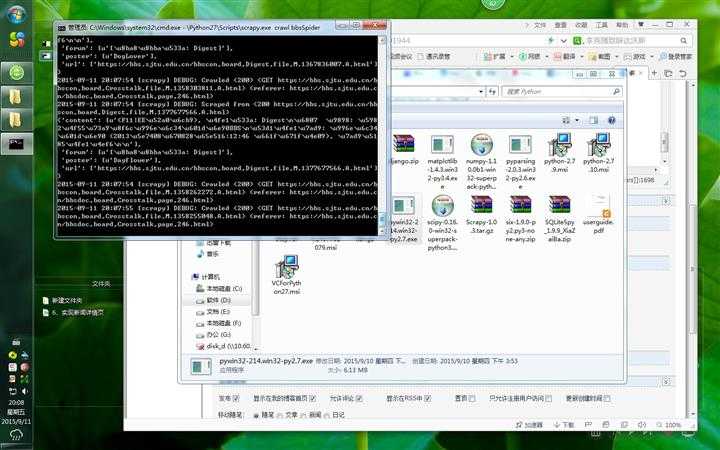Click Explorer navigation pane scrollbar

click(255, 294)
